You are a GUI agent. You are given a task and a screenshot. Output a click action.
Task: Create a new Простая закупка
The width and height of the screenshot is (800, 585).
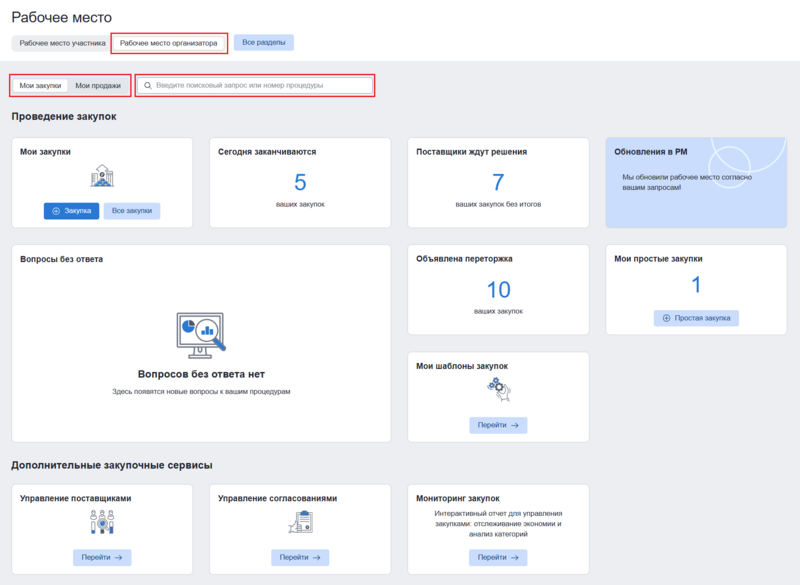(x=696, y=318)
